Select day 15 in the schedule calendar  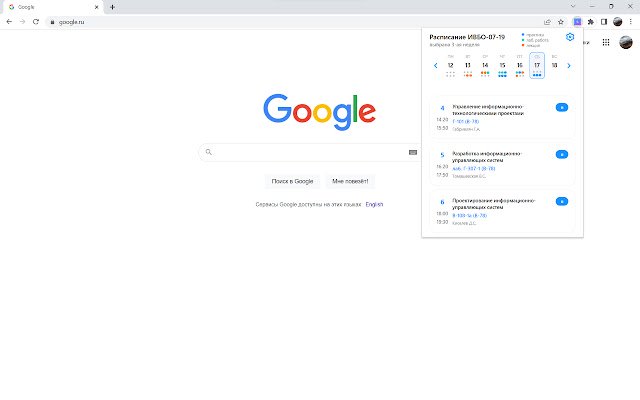click(502, 65)
